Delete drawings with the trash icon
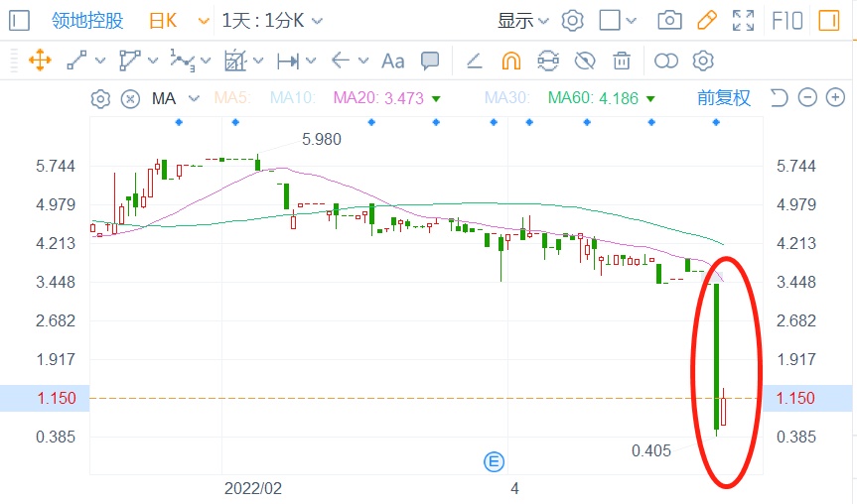The width and height of the screenshot is (857, 504). [x=622, y=61]
